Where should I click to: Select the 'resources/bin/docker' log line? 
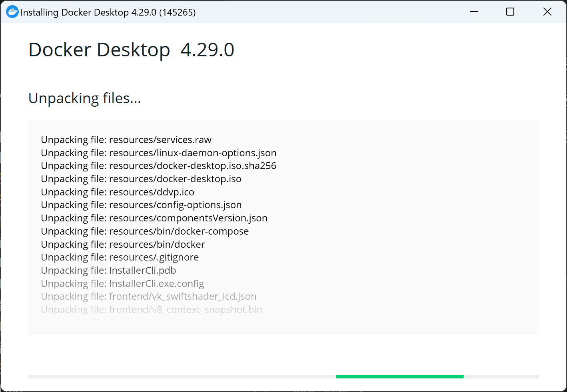[x=123, y=245]
